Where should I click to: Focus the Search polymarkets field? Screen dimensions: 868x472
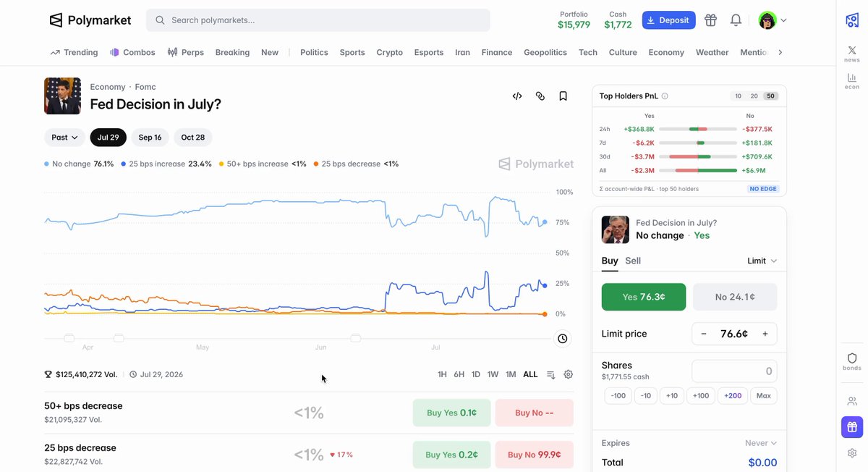point(318,20)
